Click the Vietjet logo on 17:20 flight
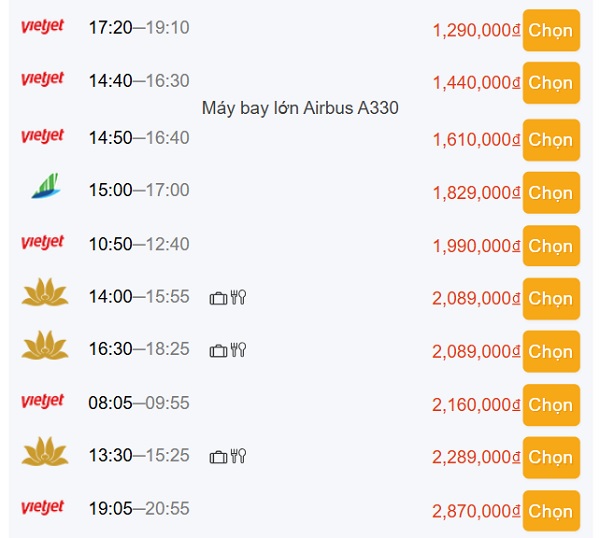 point(42,26)
